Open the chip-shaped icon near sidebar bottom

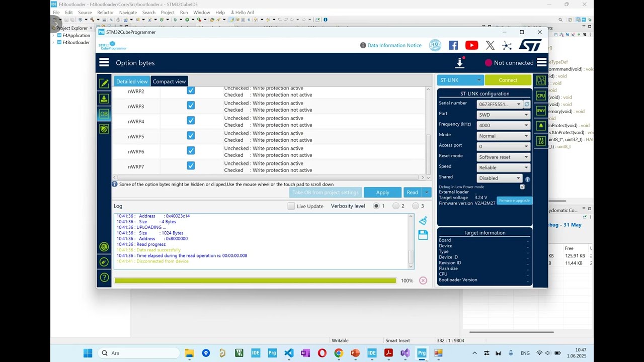(x=104, y=247)
